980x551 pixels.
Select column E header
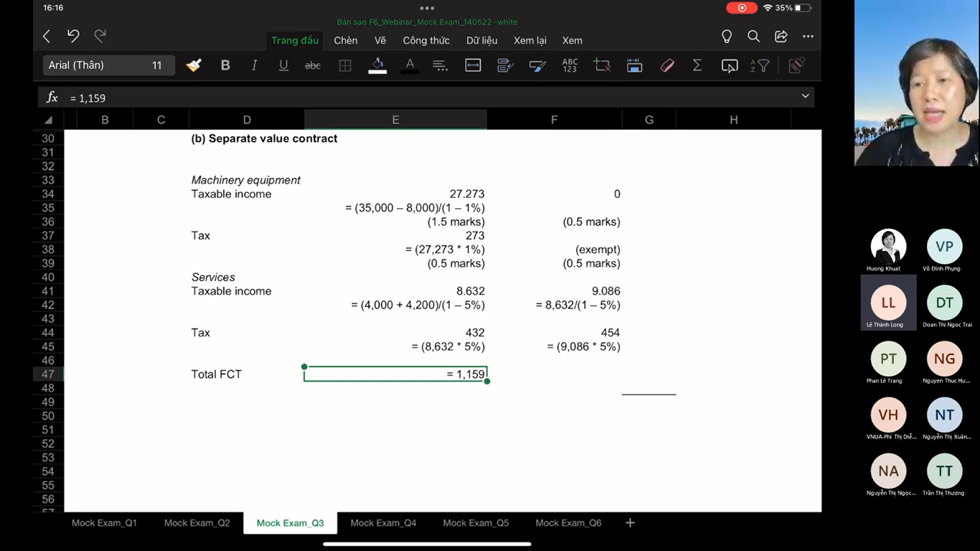(x=395, y=120)
